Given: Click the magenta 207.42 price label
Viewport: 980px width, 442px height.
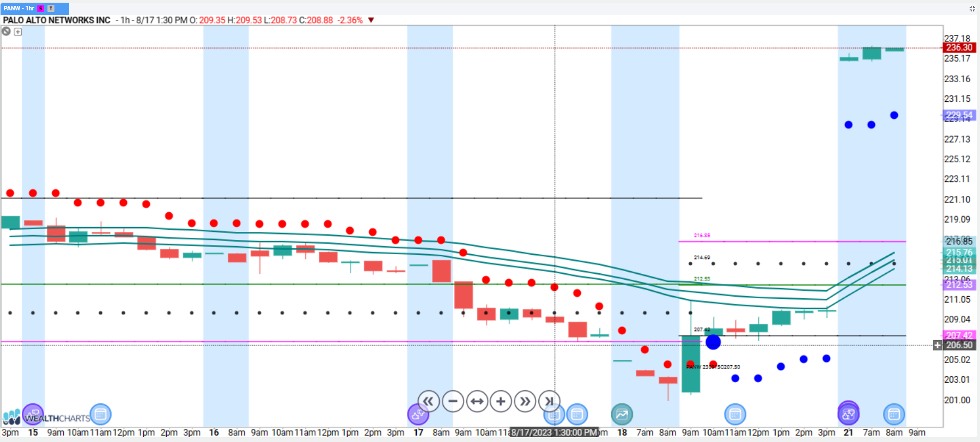Looking at the screenshot, I should tap(959, 335).
